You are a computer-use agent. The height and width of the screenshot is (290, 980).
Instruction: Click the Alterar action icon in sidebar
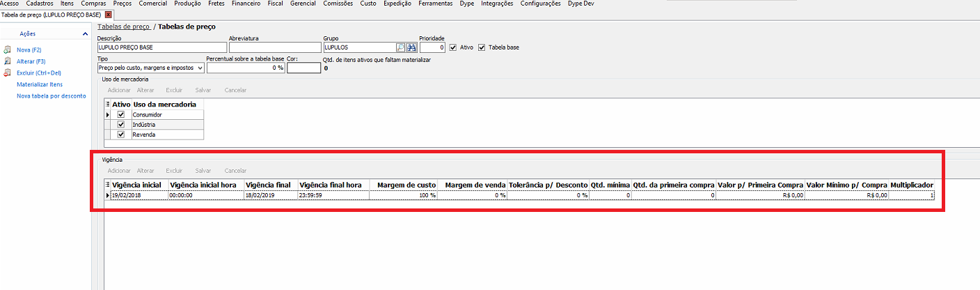8,61
